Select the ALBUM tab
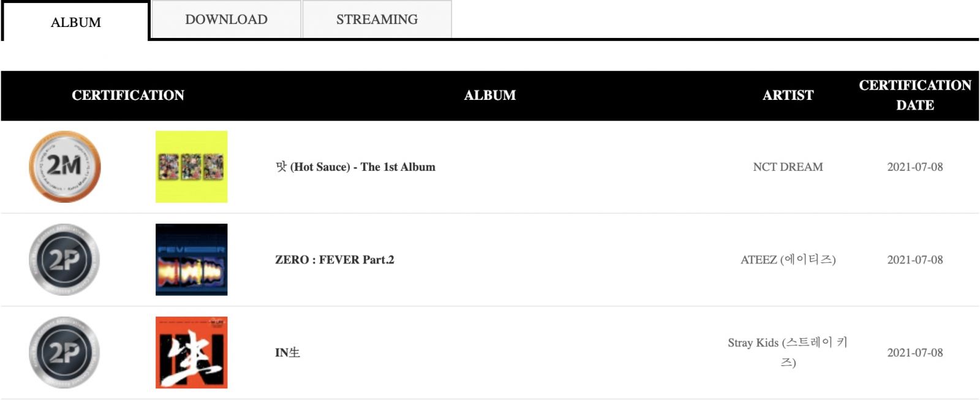This screenshot has width=980, height=400. coord(76,21)
